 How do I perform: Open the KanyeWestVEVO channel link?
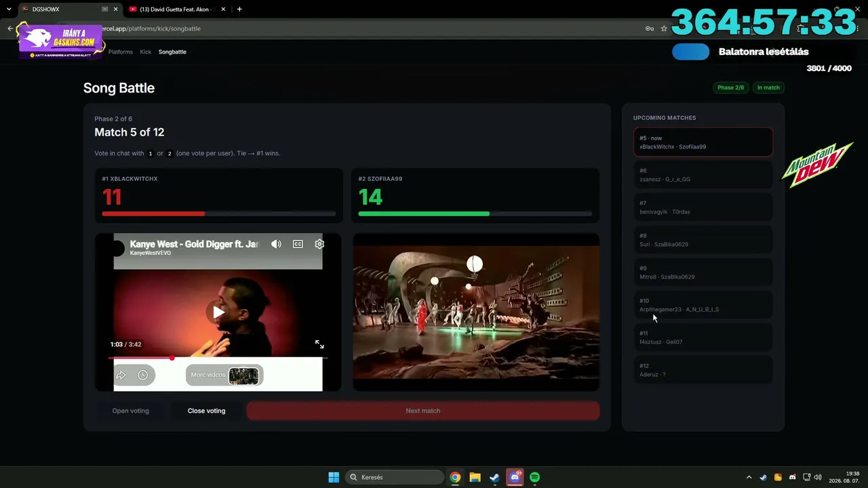151,253
